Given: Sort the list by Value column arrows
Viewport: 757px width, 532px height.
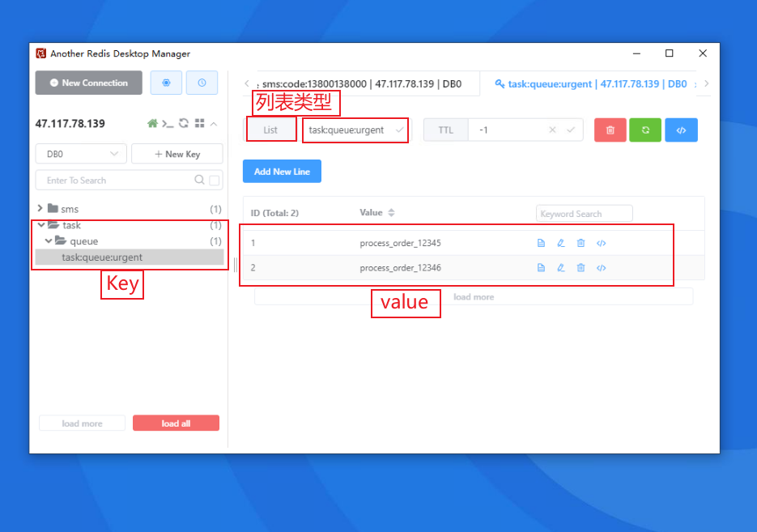Looking at the screenshot, I should 392,212.
